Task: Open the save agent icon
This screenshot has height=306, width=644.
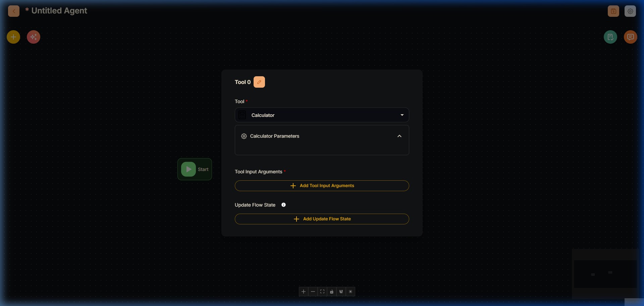Action: (613, 11)
